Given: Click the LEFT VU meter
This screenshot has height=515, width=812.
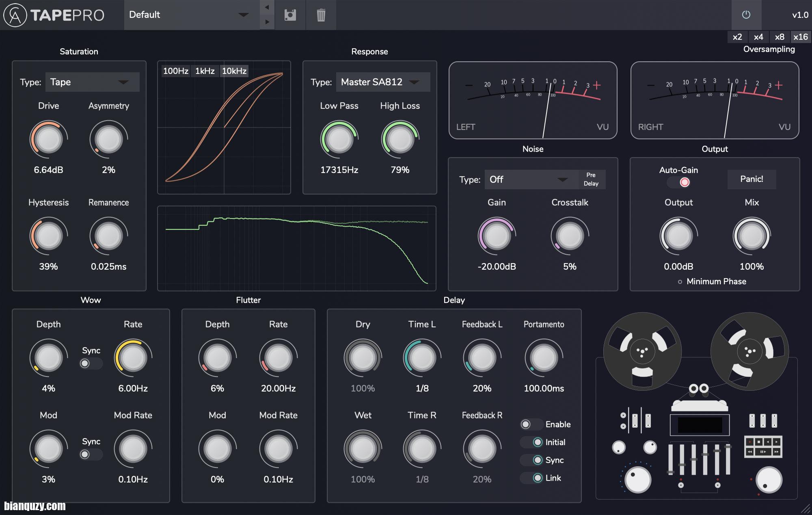Looking at the screenshot, I should (x=533, y=100).
